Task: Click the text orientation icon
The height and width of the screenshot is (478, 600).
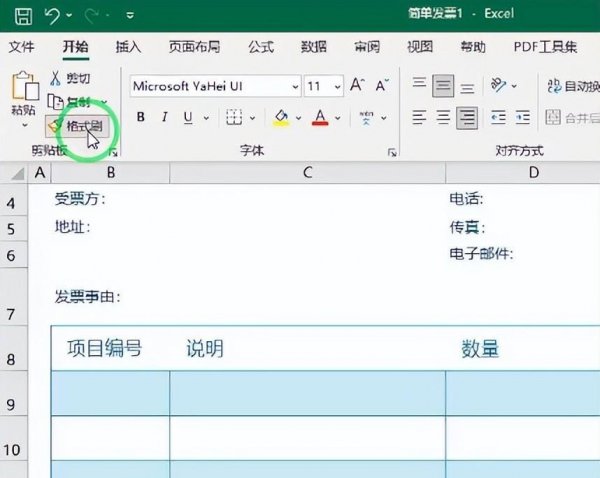Action: (499, 85)
